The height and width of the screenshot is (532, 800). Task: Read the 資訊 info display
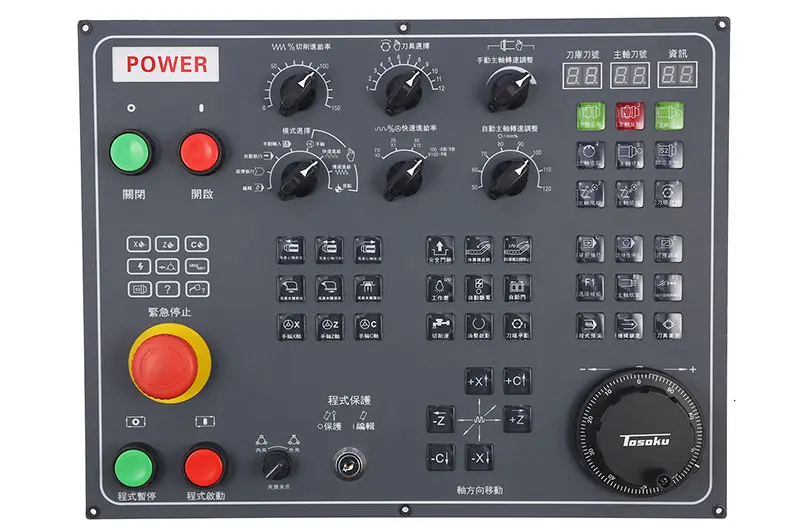coord(678,75)
